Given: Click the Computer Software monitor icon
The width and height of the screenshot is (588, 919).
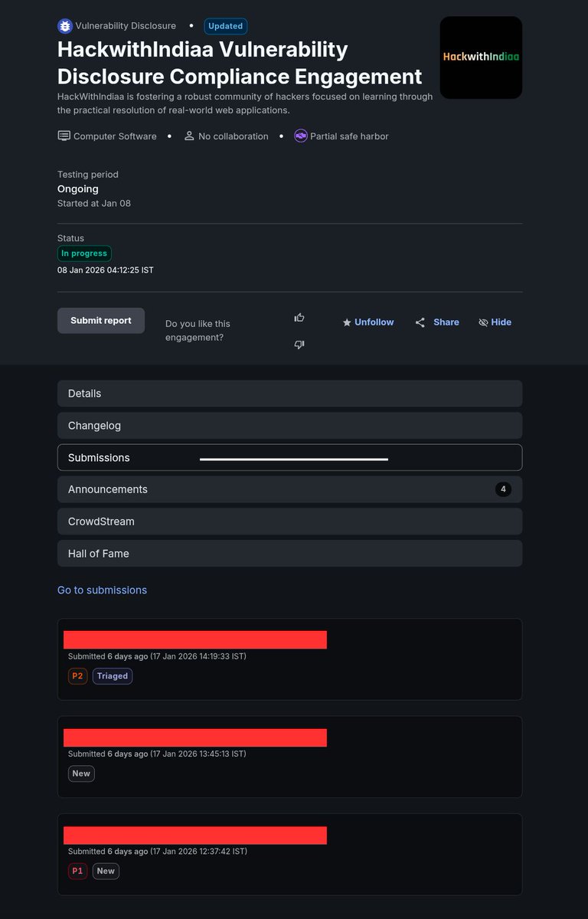Looking at the screenshot, I should pos(64,136).
